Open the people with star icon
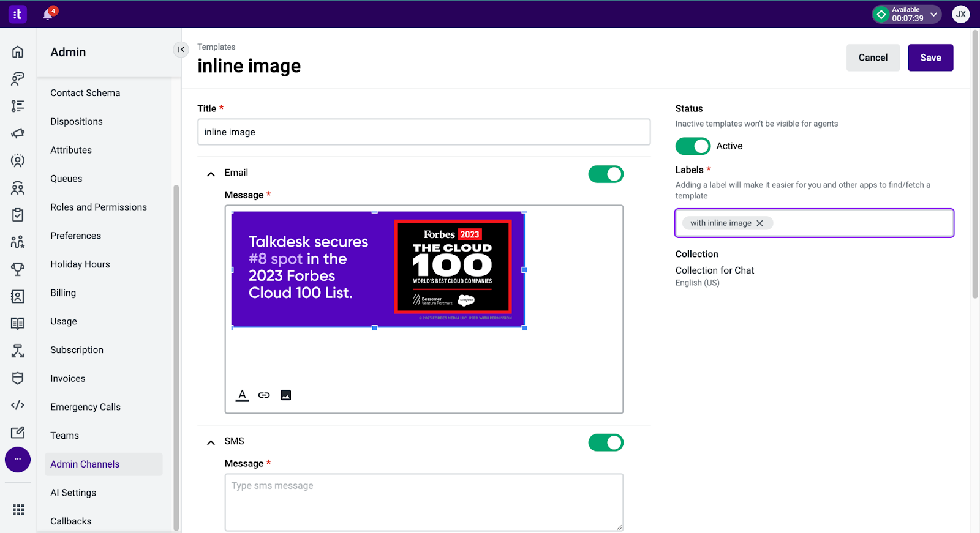The width and height of the screenshot is (980, 533). click(18, 242)
